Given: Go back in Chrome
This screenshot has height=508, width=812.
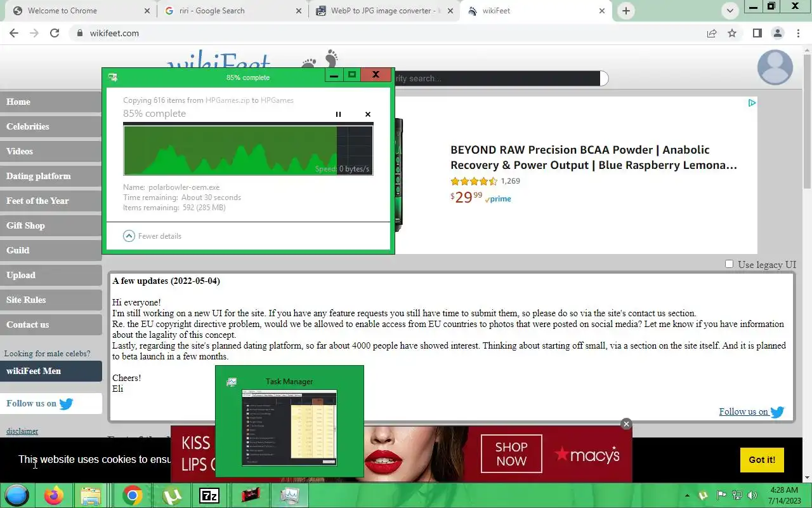Looking at the screenshot, I should click(x=14, y=33).
